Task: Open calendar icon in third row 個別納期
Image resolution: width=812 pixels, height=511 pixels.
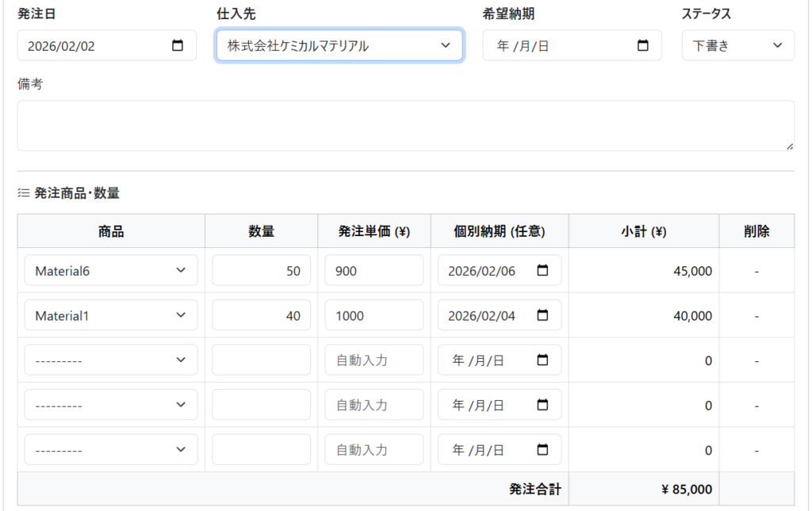Action: click(x=542, y=360)
